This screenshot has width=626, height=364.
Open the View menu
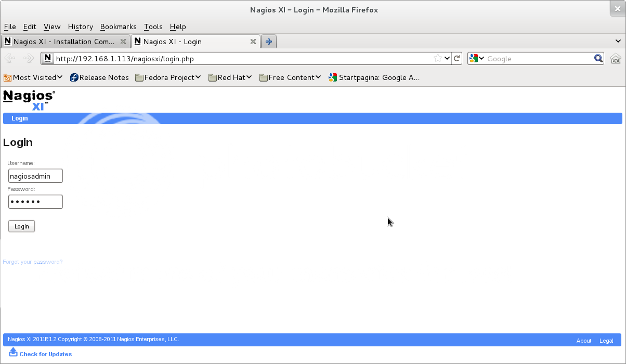click(x=52, y=26)
